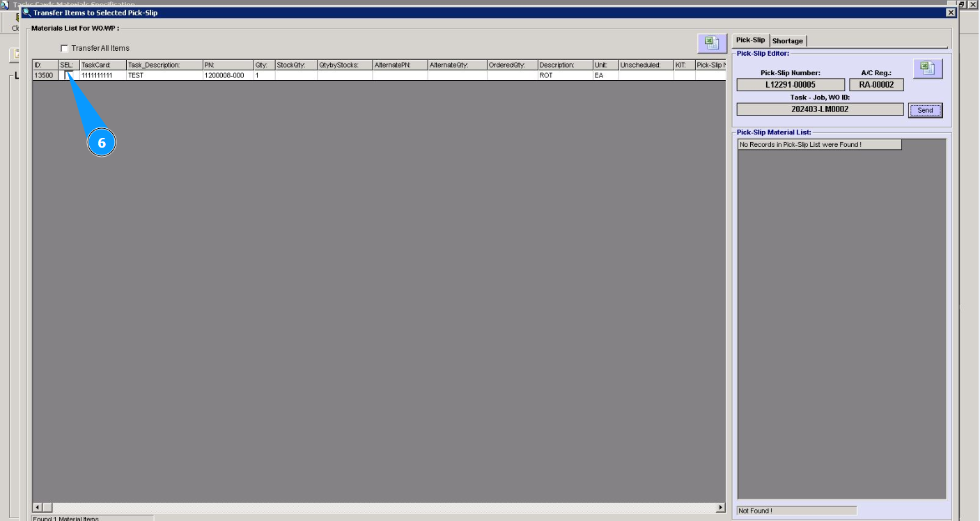Select the unit cell EA
The image size is (980, 521).
click(x=605, y=75)
